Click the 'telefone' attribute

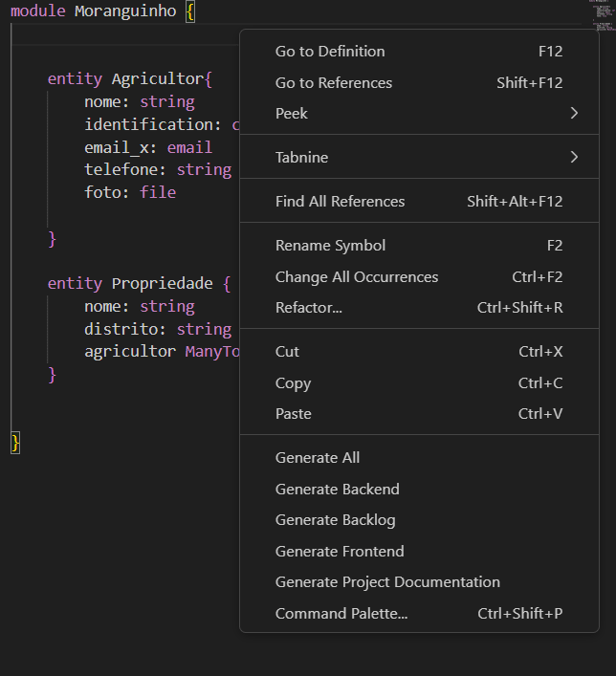(121, 170)
